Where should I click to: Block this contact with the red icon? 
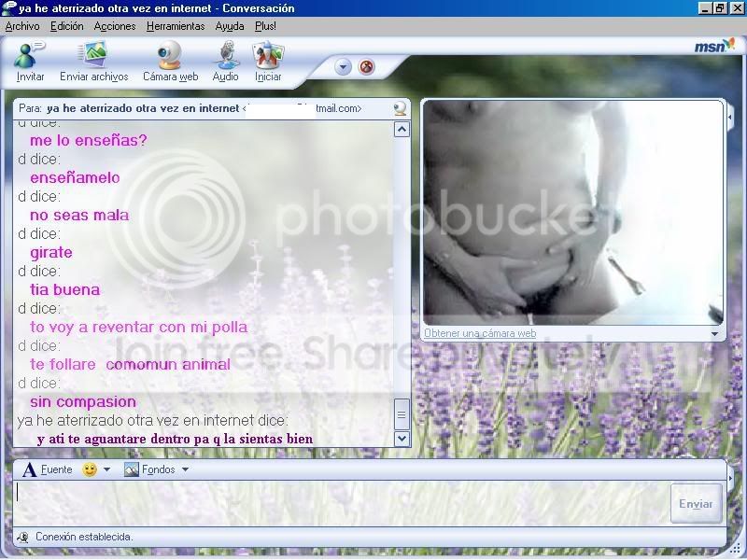tap(366, 67)
